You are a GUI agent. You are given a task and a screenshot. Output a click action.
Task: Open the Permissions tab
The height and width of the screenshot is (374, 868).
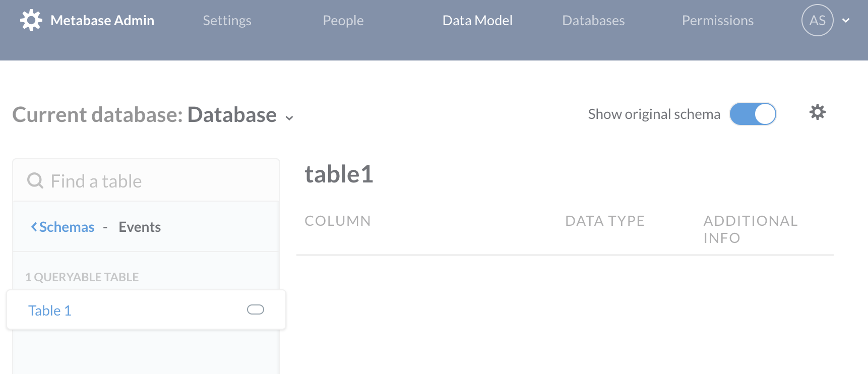tap(717, 21)
